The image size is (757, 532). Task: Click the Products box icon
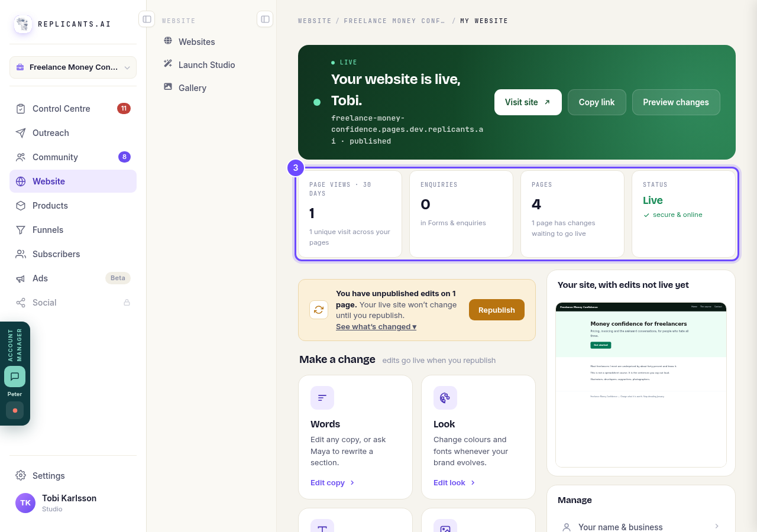click(21, 206)
